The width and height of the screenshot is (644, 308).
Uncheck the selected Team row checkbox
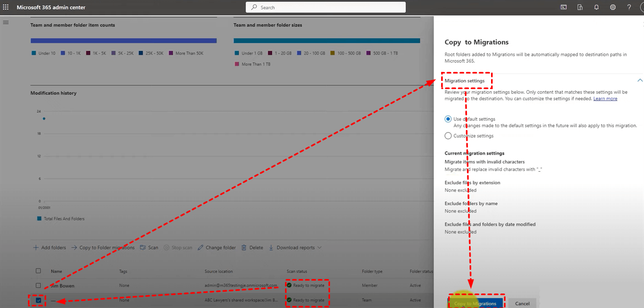pyautogui.click(x=38, y=300)
